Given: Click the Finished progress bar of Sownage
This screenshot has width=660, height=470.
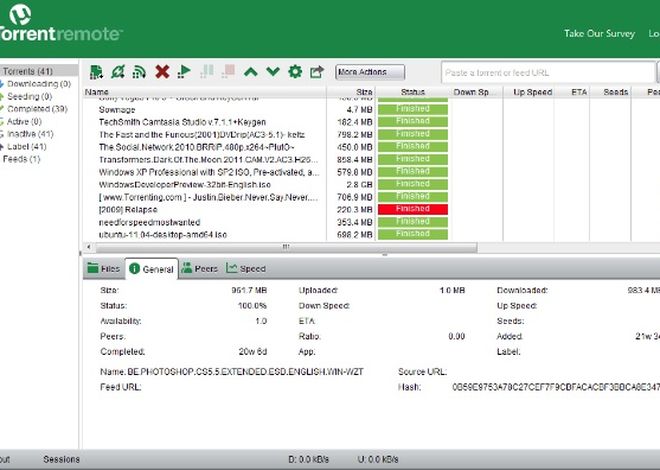Looking at the screenshot, I should [x=413, y=109].
